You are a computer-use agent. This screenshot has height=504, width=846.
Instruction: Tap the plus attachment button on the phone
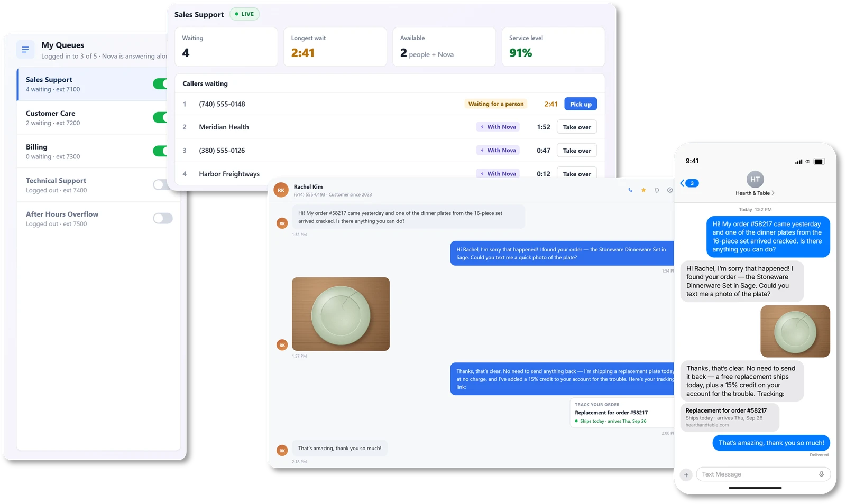tap(686, 475)
